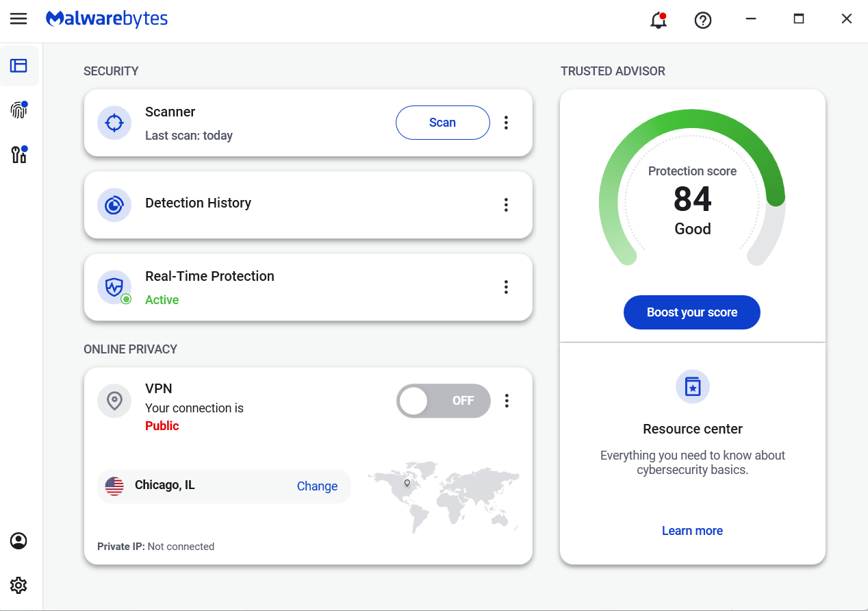
Task: Open Scanner more options menu
Action: click(507, 123)
